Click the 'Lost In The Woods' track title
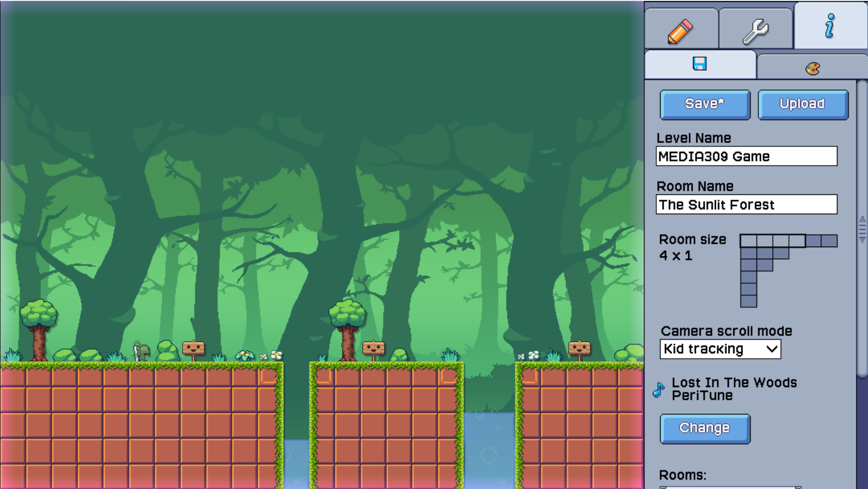 [x=734, y=382]
